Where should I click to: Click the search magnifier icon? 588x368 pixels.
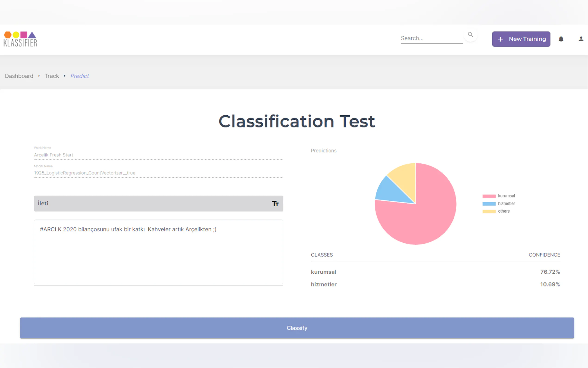[x=470, y=35]
